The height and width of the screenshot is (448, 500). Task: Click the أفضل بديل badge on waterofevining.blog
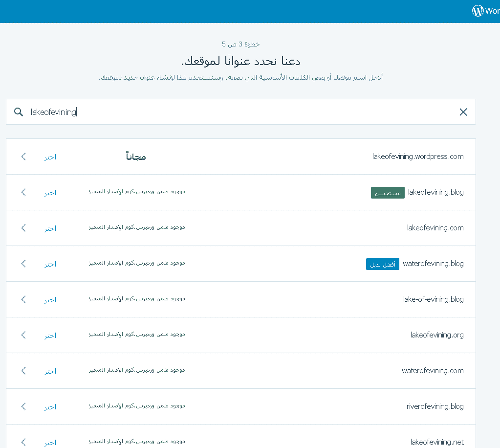pyautogui.click(x=383, y=264)
